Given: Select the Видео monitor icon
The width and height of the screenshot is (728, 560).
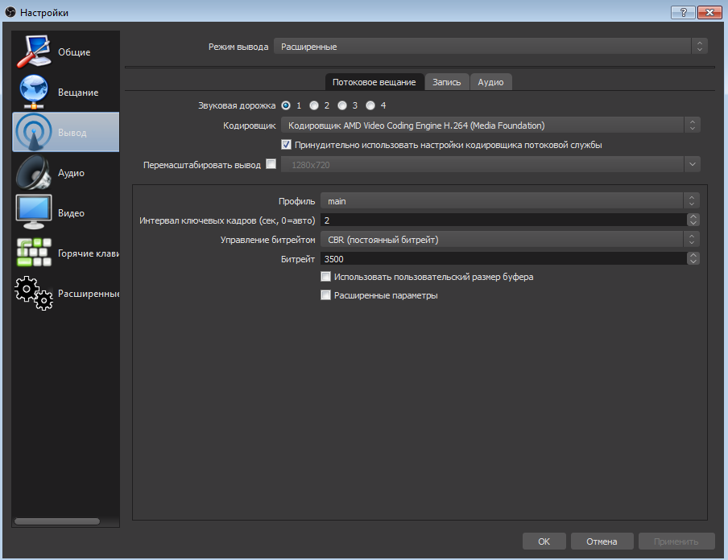Looking at the screenshot, I should click(x=35, y=213).
